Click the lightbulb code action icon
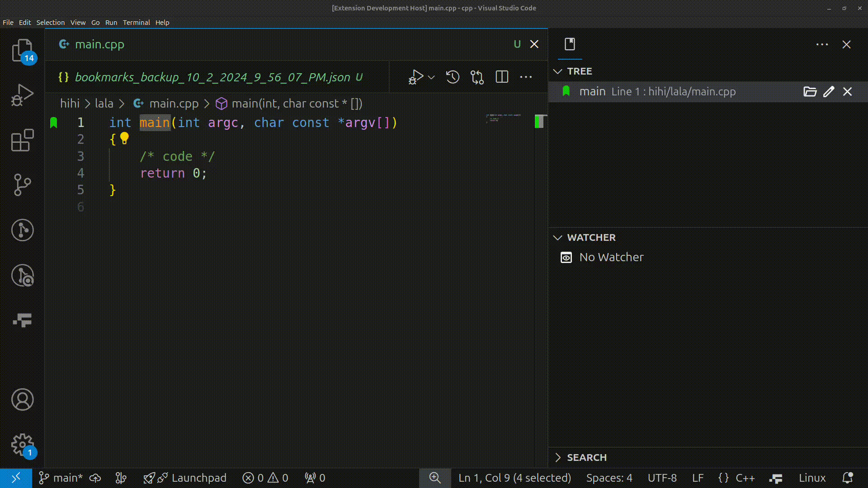Screen dimensions: 868x488 [124, 138]
